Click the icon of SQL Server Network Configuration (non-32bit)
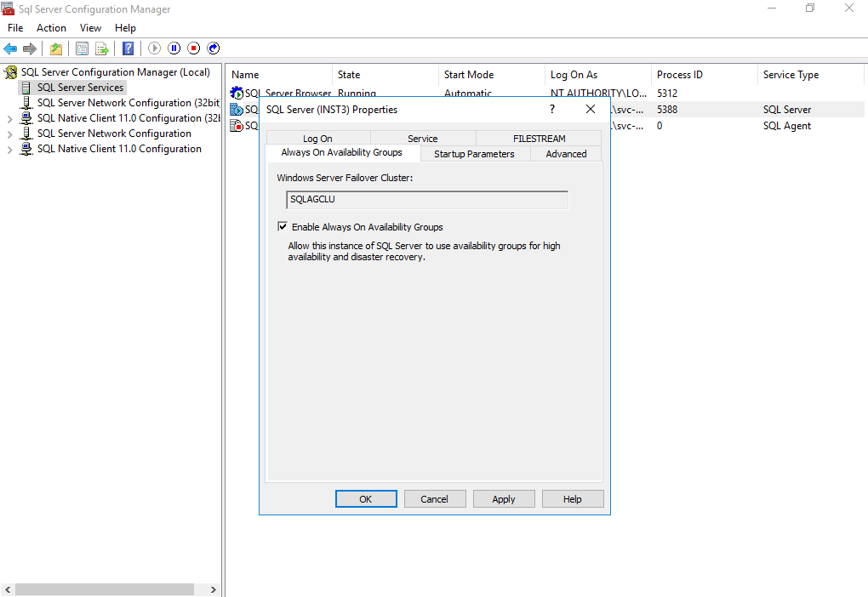The image size is (868, 597). [26, 134]
